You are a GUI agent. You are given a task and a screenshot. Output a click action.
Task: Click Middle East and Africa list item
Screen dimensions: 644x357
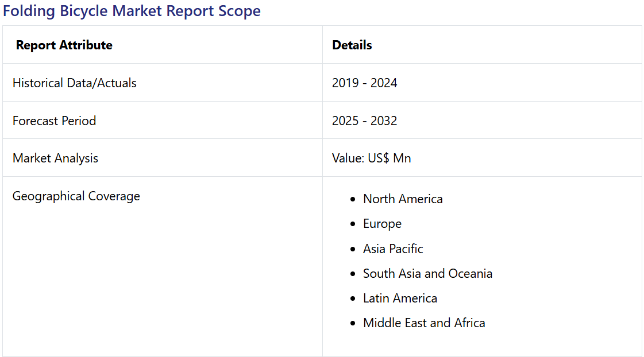[425, 323]
